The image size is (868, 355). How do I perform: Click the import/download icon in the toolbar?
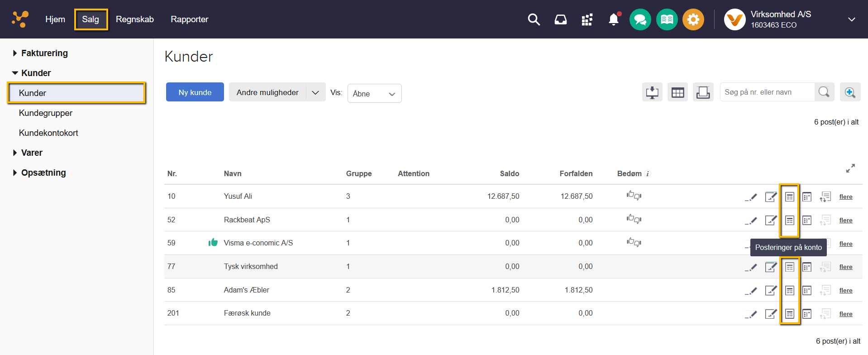[652, 92]
